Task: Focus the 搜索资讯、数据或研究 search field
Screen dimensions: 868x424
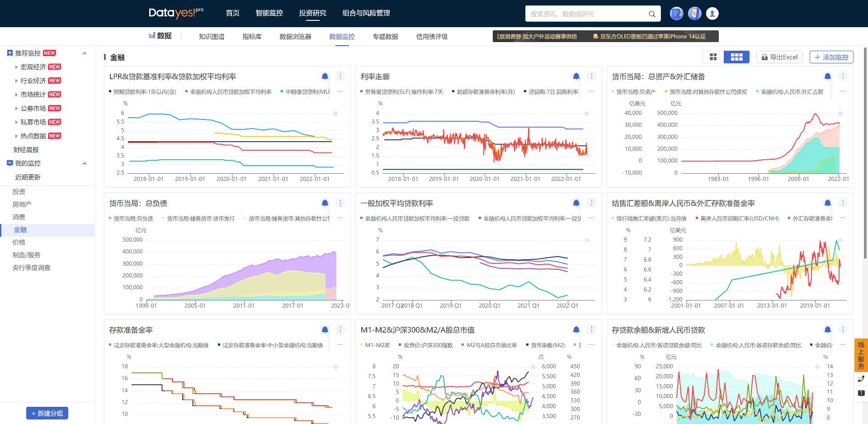Action: point(593,14)
